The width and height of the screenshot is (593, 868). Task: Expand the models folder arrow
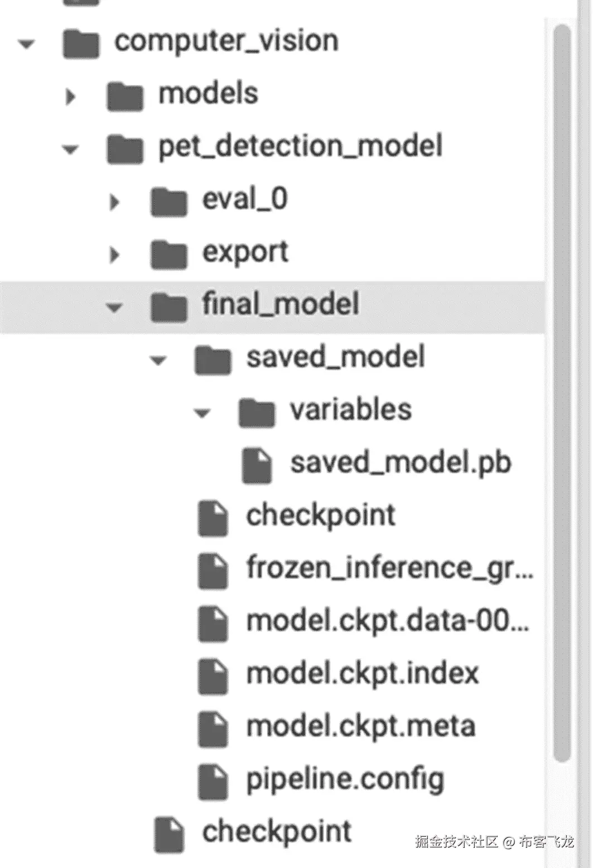click(x=70, y=96)
